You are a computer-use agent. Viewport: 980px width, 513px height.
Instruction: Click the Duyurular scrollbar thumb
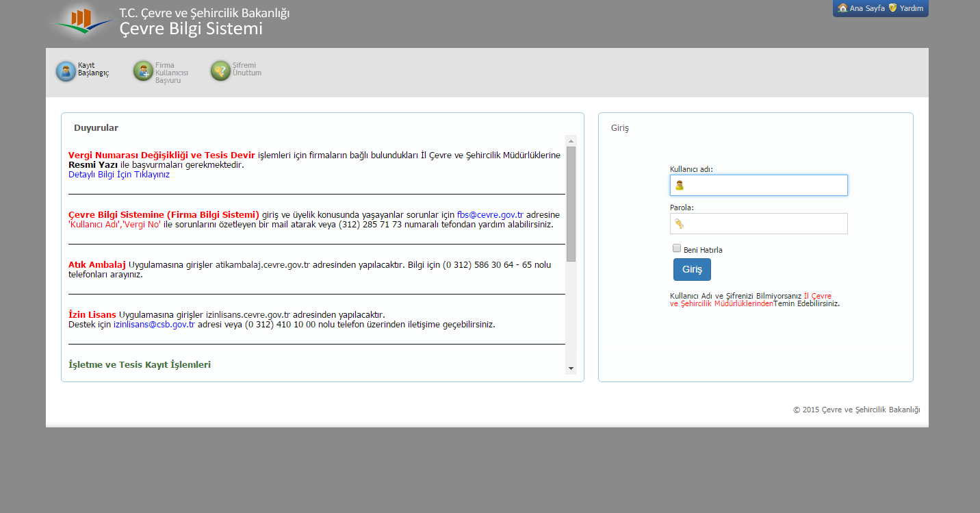click(x=571, y=203)
